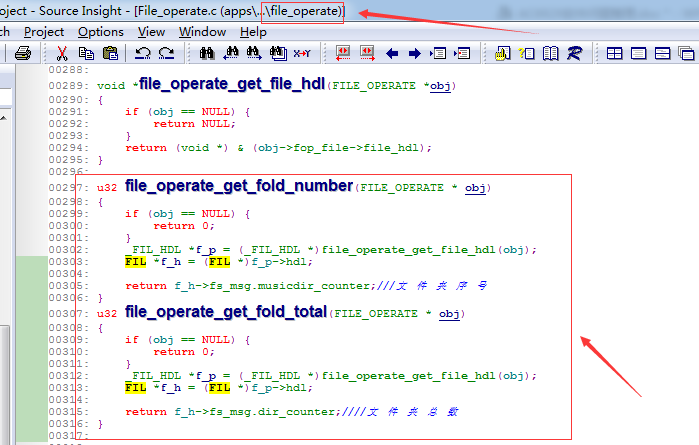Viewport: 699px width, 445px height.
Task: Click line 00312 _FIL_HDL *f_p assignment
Action: [x=331, y=376]
